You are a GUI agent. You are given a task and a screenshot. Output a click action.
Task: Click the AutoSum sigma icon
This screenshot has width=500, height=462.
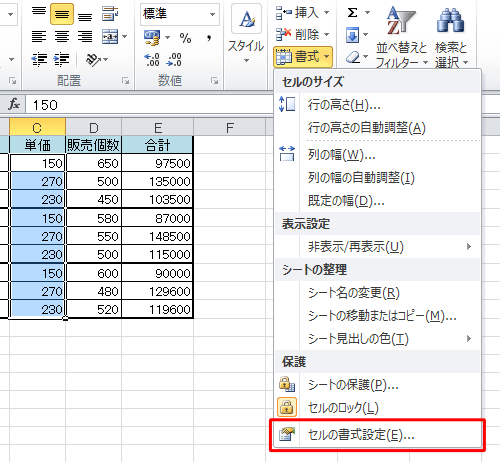[x=352, y=13]
